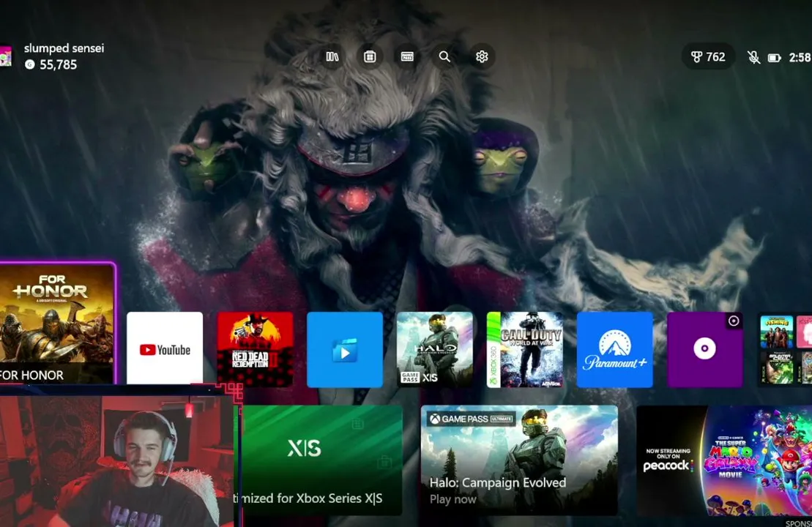The width and height of the screenshot is (812, 527).
Task: Open the games group tile with Fishing
Action: (x=785, y=349)
